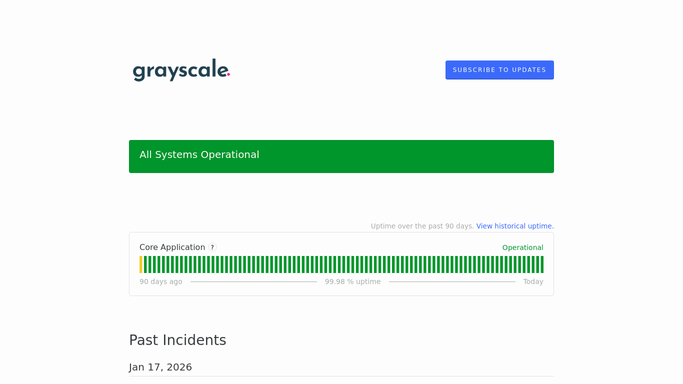This screenshot has width=683, height=384.
Task: Click the Core Application component name
Action: point(172,247)
